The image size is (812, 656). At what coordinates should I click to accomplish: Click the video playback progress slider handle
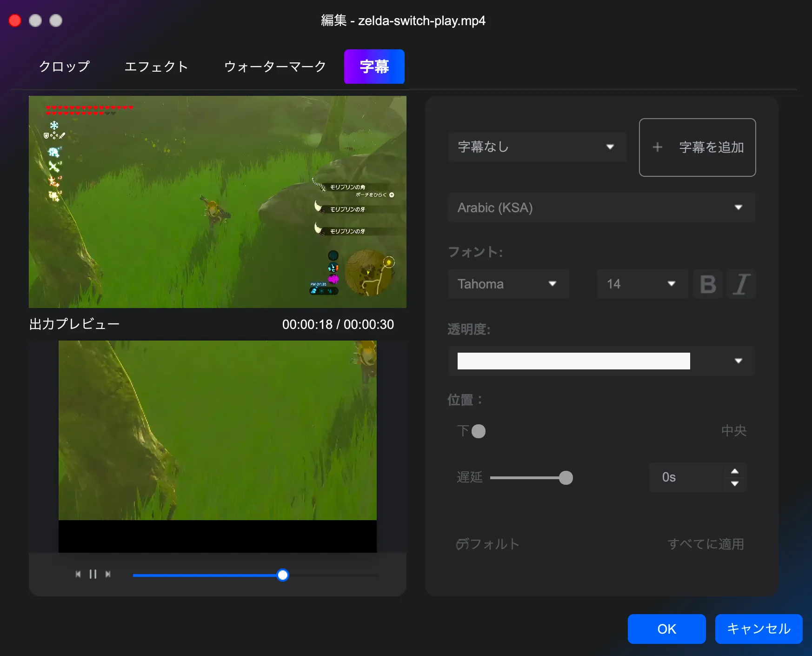point(283,575)
